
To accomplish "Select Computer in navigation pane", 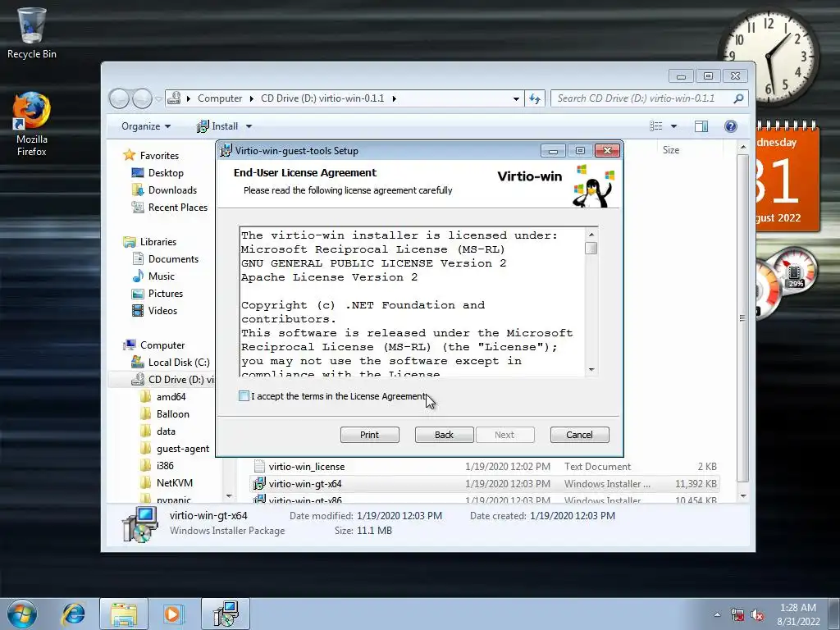I will click(162, 345).
